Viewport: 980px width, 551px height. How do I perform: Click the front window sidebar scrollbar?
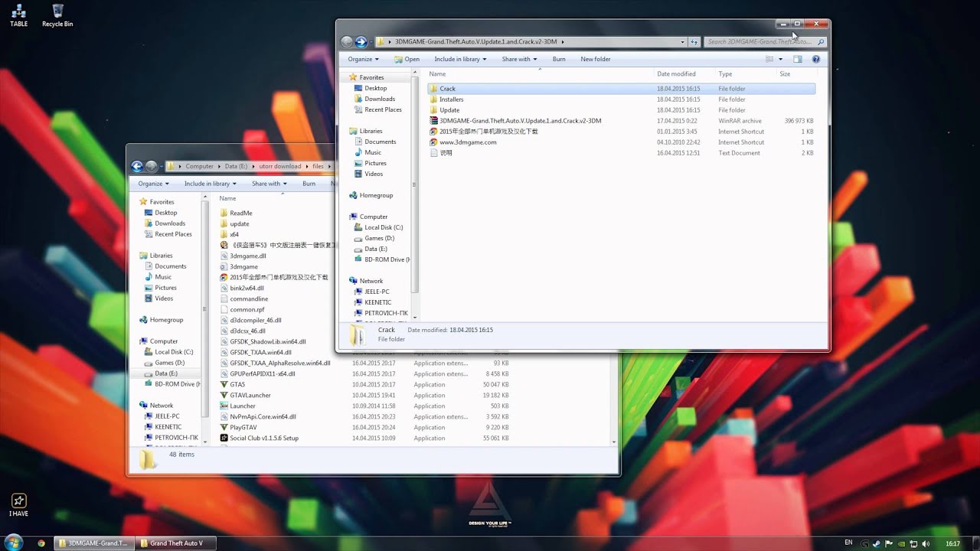pyautogui.click(x=416, y=184)
